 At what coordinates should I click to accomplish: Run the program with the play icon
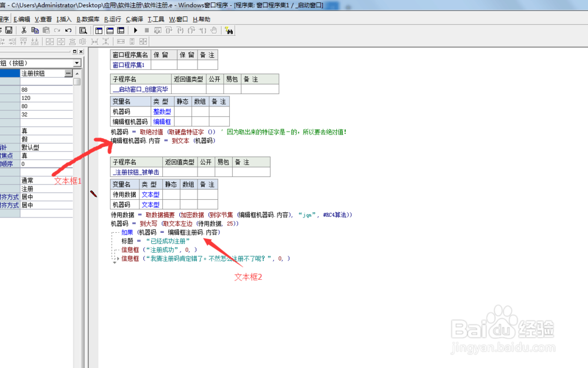click(x=136, y=31)
